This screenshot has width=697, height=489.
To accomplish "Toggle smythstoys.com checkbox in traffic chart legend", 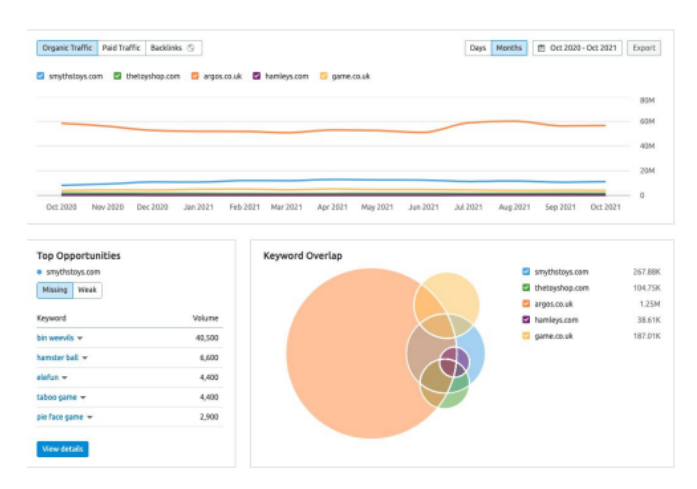I will pos(40,76).
